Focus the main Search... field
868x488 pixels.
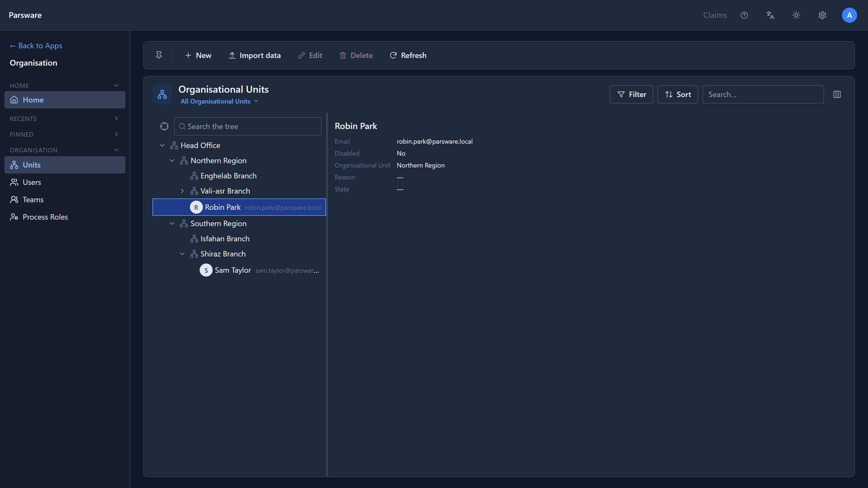(x=763, y=94)
